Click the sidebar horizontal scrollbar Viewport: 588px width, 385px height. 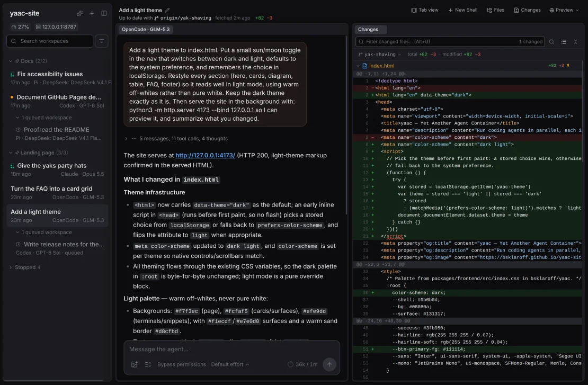54,381
